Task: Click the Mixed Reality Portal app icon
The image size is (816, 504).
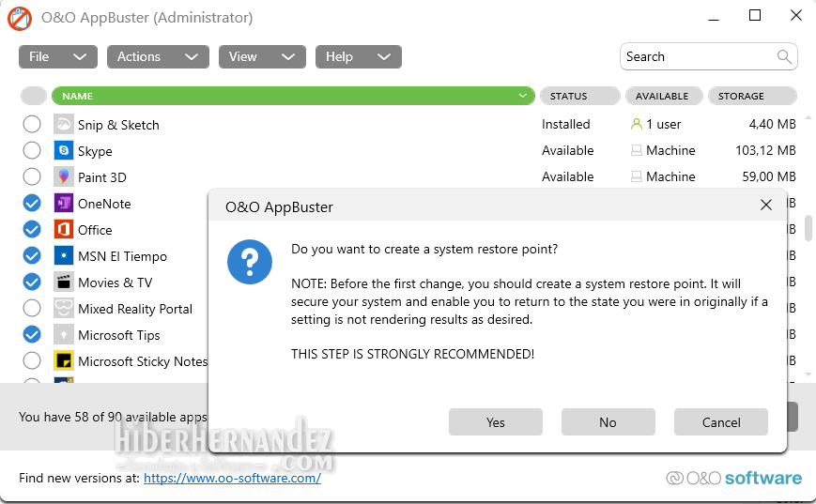Action: [64, 309]
